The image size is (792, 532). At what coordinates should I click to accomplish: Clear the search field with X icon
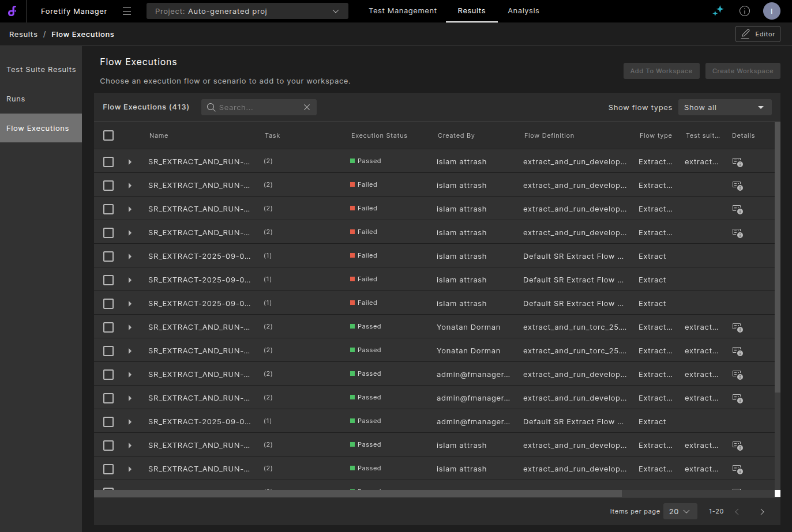pos(307,107)
